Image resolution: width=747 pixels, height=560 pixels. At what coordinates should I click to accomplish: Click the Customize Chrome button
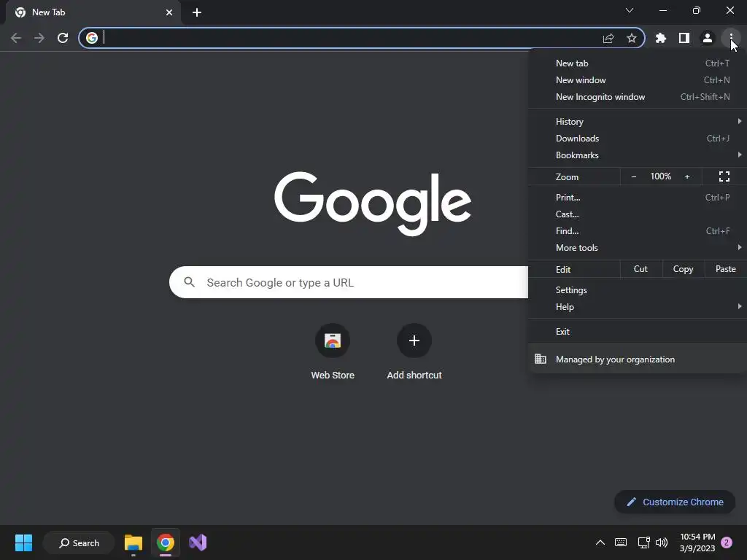tap(675, 502)
